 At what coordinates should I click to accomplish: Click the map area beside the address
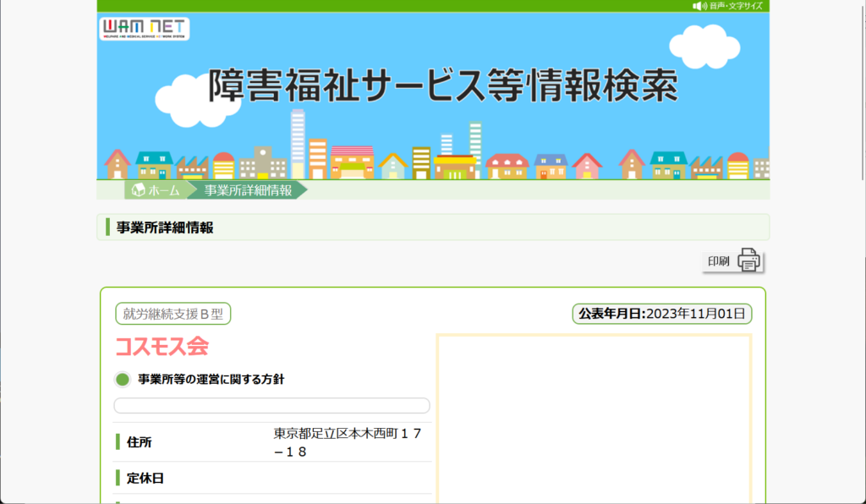[x=594, y=419]
